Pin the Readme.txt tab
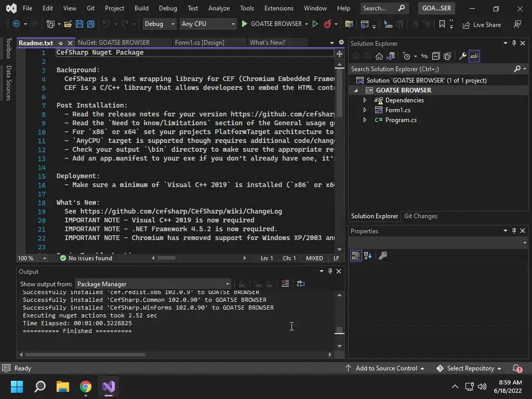This screenshot has height=399, width=532. [x=60, y=43]
